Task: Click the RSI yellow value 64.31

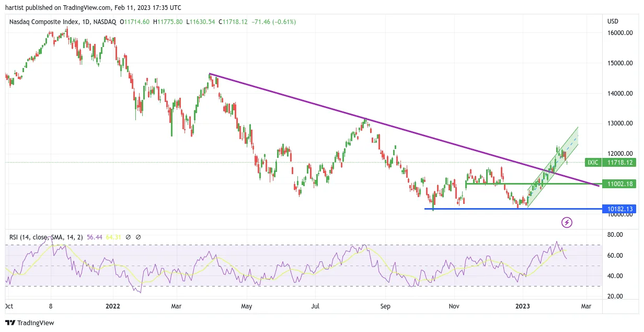Action: (x=113, y=237)
